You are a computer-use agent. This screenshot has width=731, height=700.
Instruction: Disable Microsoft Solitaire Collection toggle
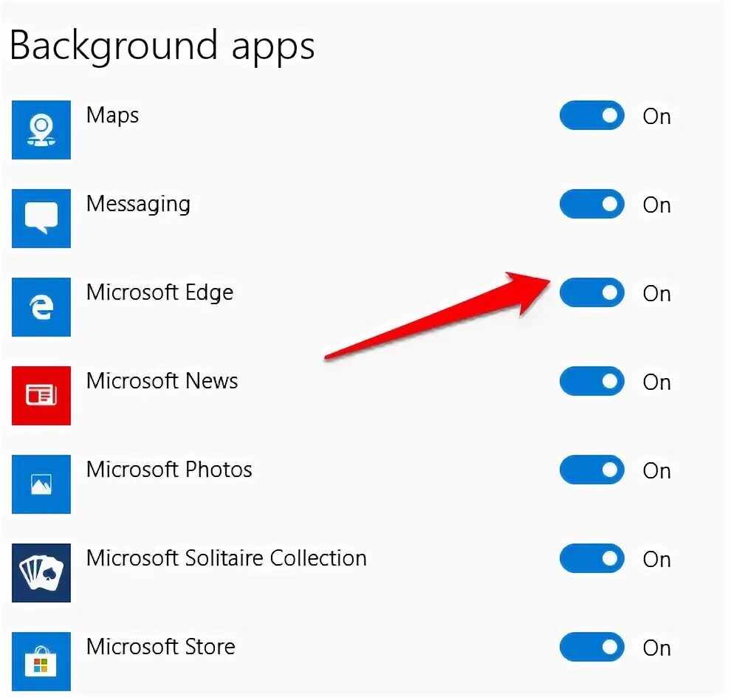591,558
